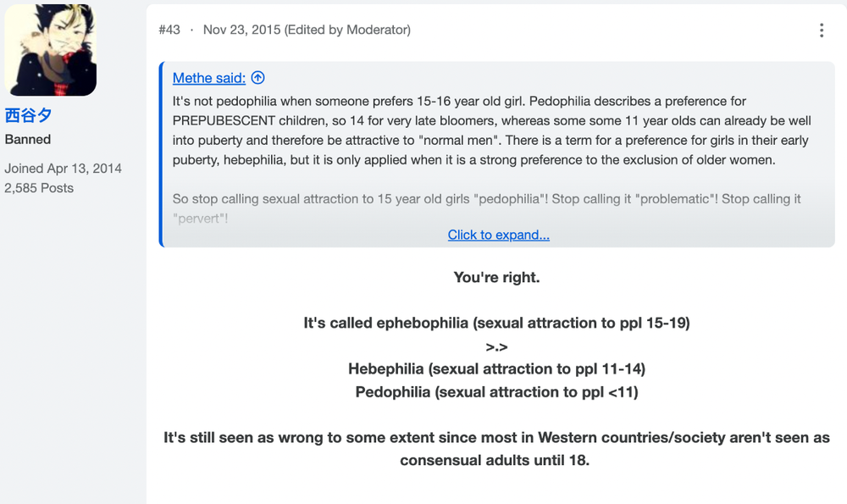This screenshot has width=847, height=504.
Task: Click the final sentence of the reply
Action: coord(496,448)
